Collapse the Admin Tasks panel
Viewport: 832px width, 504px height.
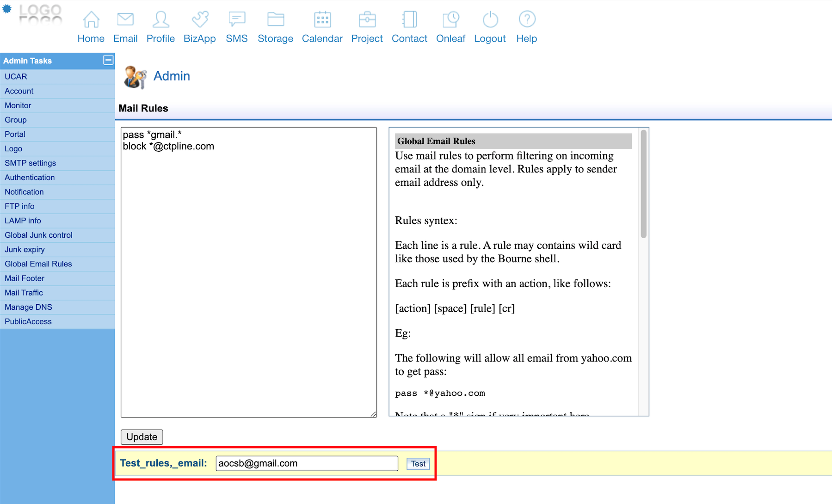[108, 60]
